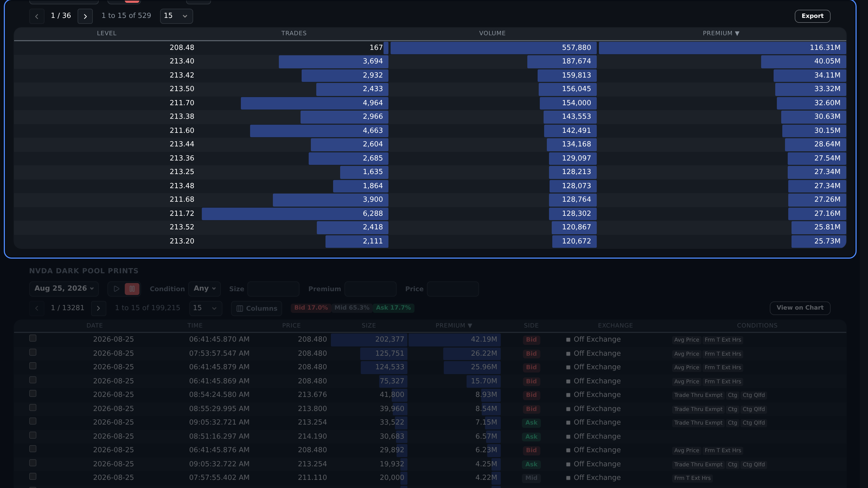Click Trade Thru Exmpt tag on 8.93M row
This screenshot has width=868, height=488.
click(698, 395)
